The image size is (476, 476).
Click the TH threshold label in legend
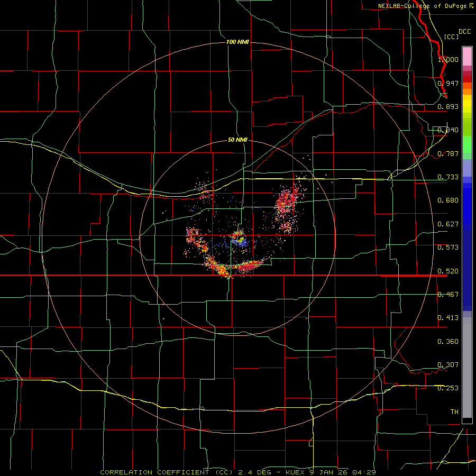(x=454, y=412)
